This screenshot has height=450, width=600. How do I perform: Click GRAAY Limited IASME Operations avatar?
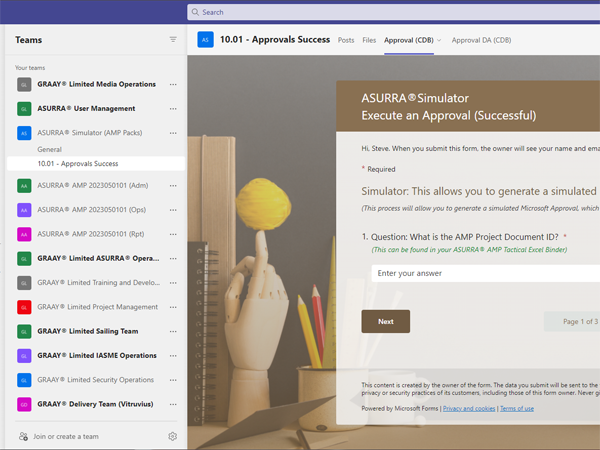pyautogui.click(x=24, y=356)
